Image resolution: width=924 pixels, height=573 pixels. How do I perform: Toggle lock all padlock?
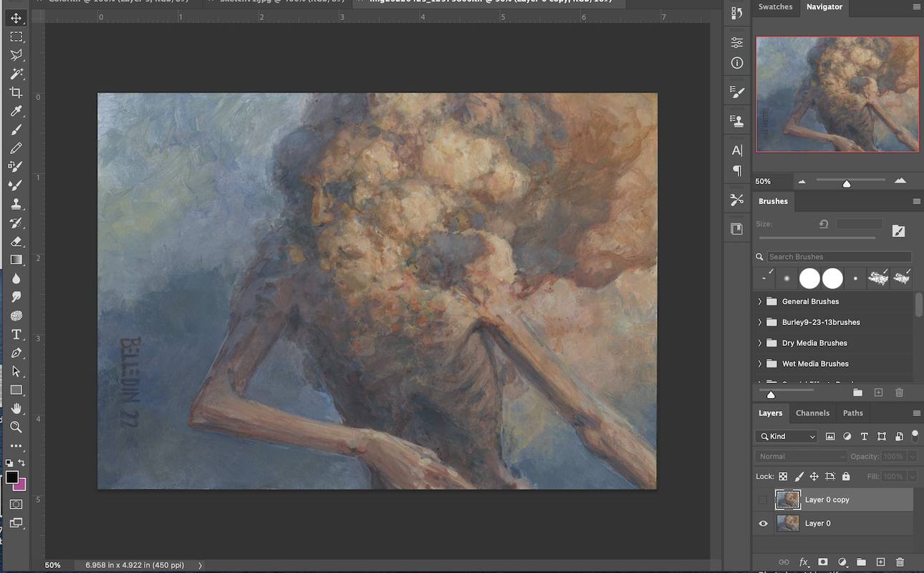[846, 476]
